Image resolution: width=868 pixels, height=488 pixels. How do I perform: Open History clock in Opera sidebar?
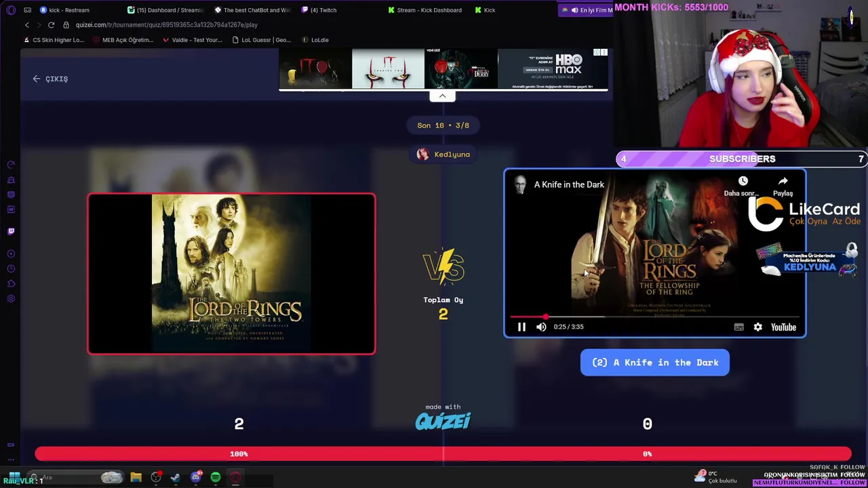point(11,268)
